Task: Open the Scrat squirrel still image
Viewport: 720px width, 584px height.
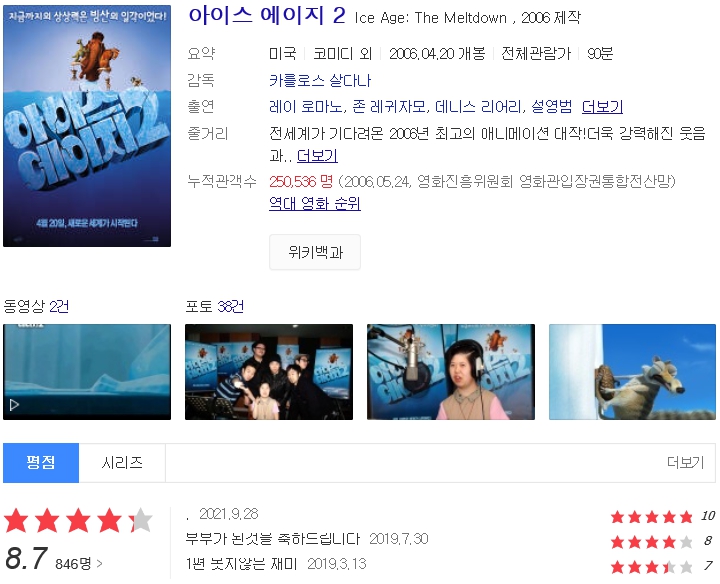Action: 632,372
